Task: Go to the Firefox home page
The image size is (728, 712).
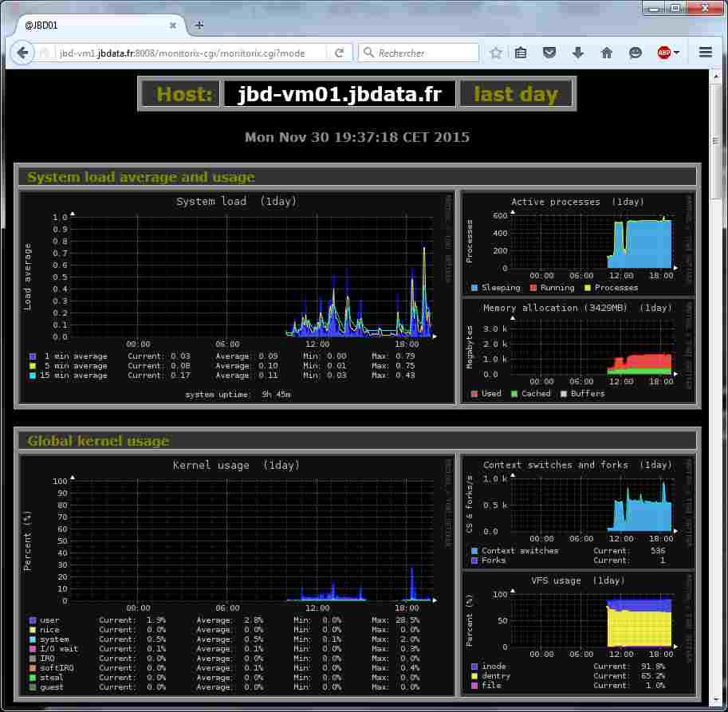Action: [x=607, y=53]
